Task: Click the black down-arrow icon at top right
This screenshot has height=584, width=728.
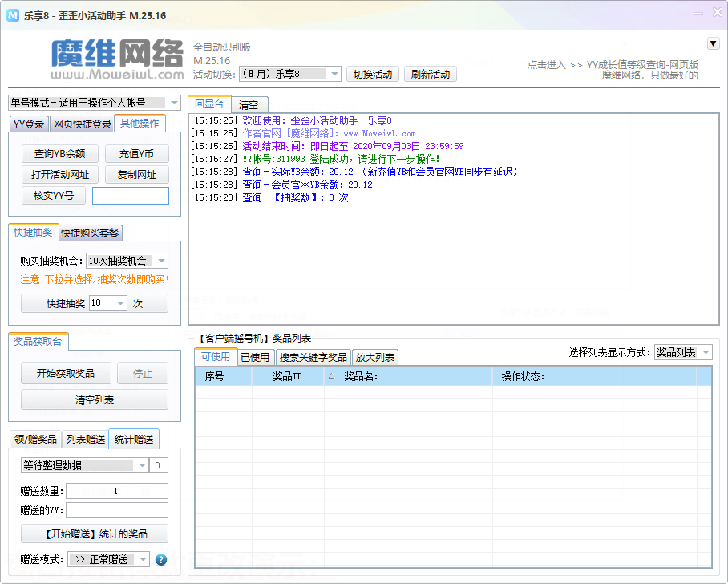Action: (x=713, y=43)
